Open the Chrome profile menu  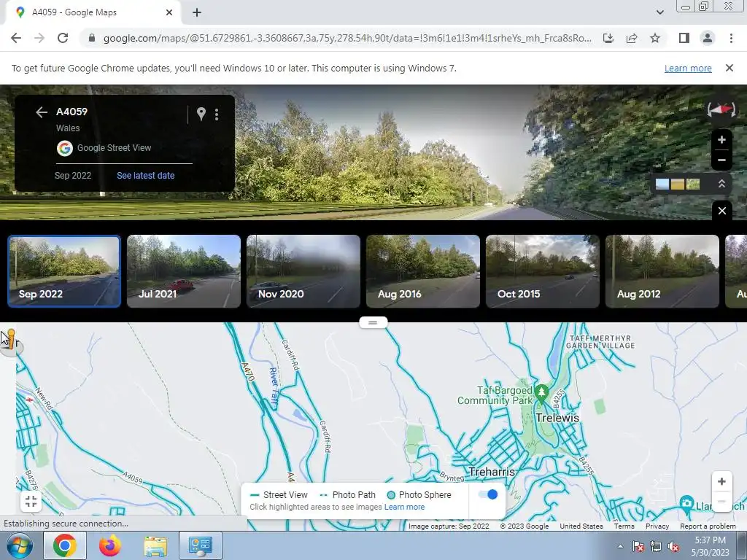point(708,38)
